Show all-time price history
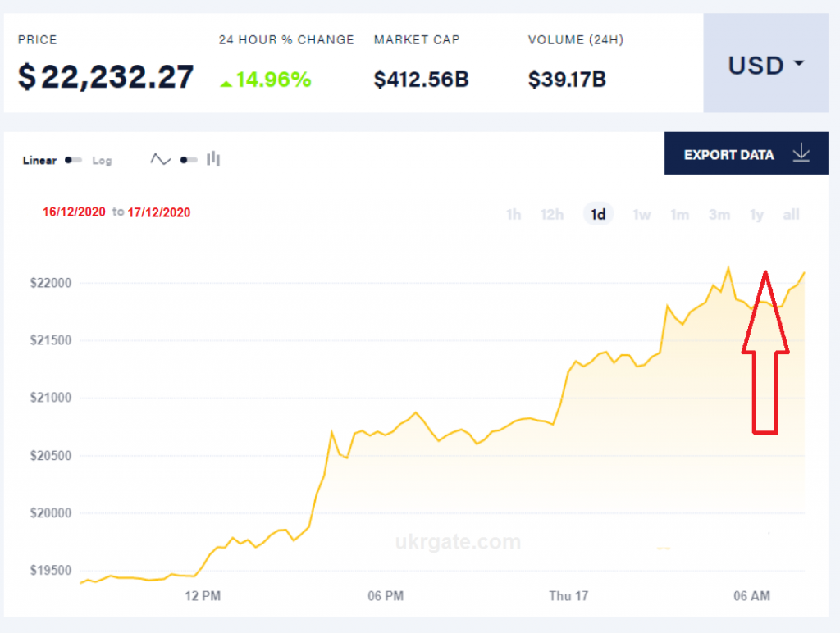Image resolution: width=840 pixels, height=633 pixels. pyautogui.click(x=791, y=215)
